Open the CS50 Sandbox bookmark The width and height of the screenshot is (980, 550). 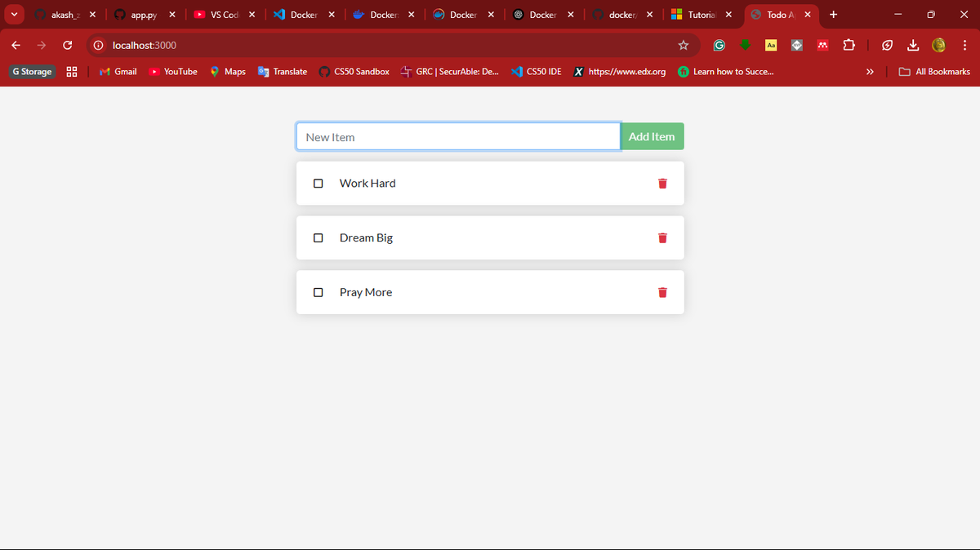354,72
